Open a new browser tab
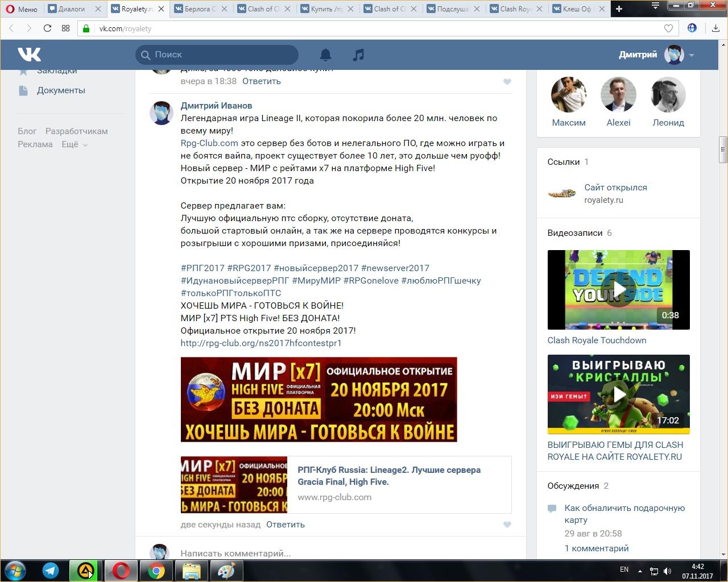The width and height of the screenshot is (728, 582). point(619,9)
